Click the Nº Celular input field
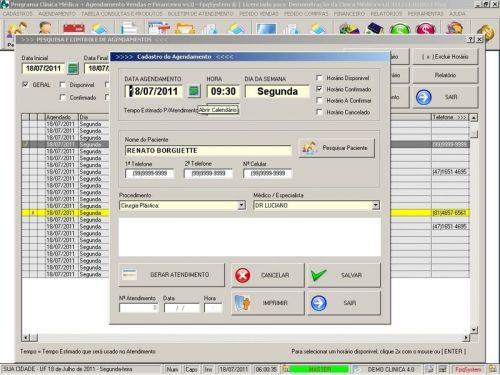 point(268,173)
